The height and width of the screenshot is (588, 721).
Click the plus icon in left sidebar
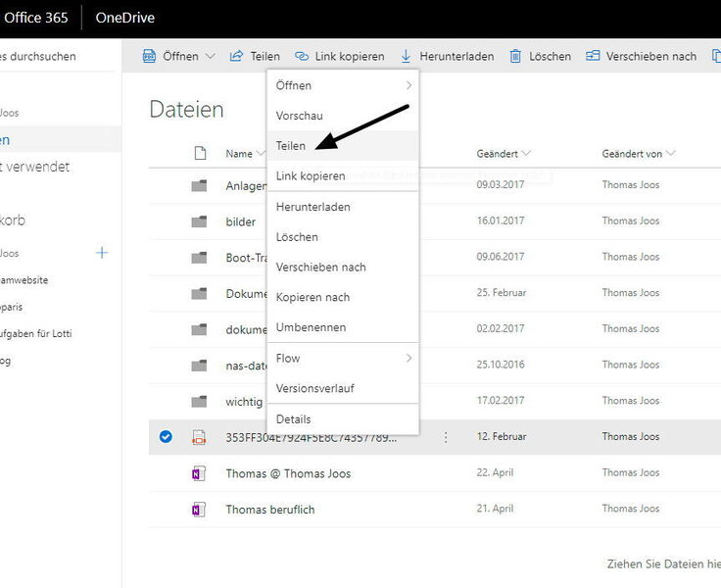[102, 253]
